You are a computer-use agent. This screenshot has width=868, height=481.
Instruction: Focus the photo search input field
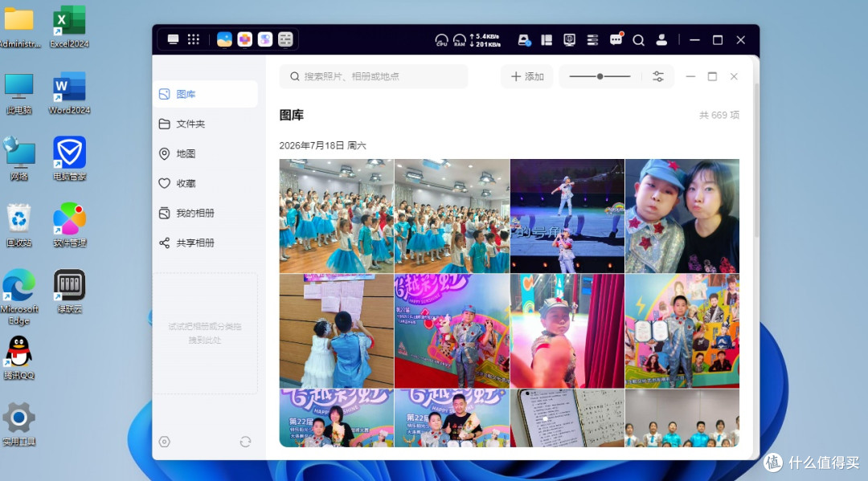point(374,76)
